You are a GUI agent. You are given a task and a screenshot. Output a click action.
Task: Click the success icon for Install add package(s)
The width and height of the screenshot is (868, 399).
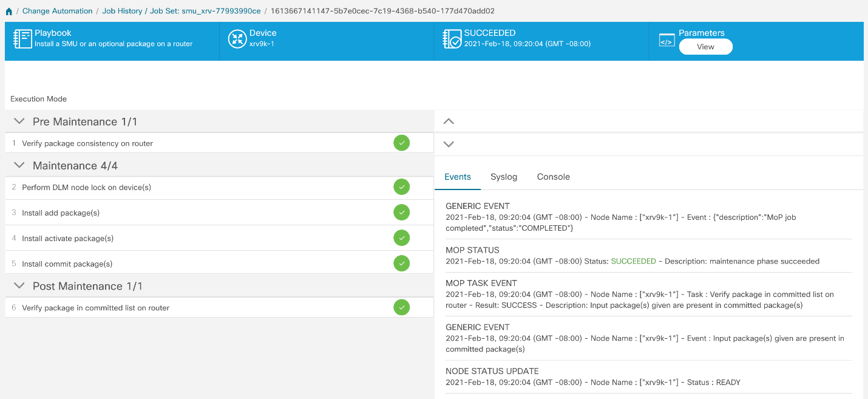coord(401,212)
